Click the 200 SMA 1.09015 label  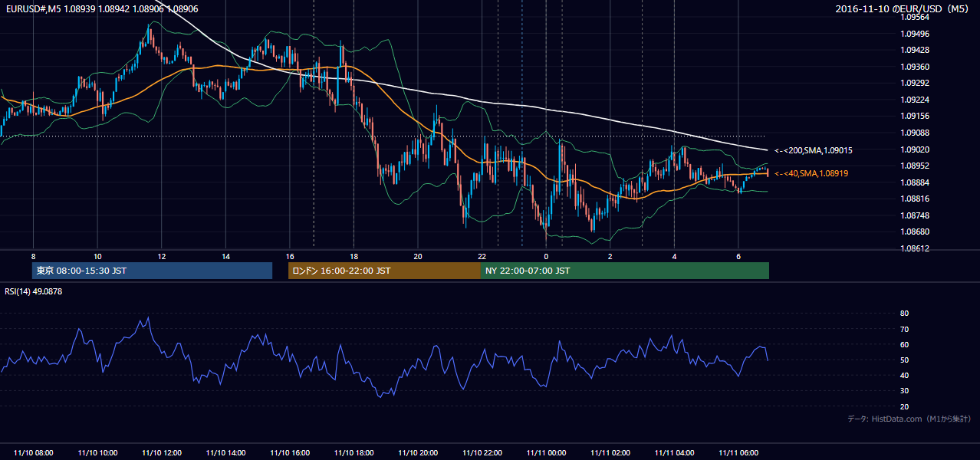coord(814,151)
